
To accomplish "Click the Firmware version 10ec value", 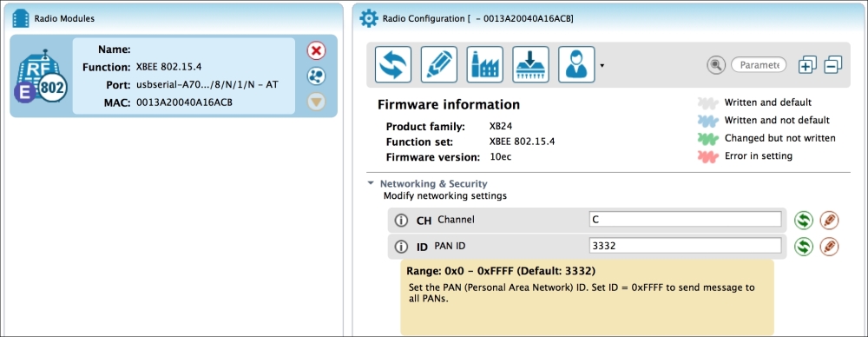I will pos(501,157).
